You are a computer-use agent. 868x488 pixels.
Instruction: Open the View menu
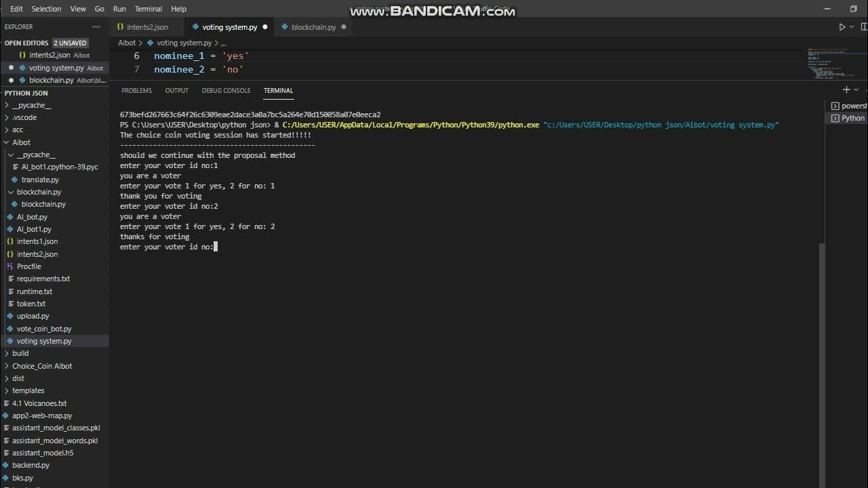point(78,9)
